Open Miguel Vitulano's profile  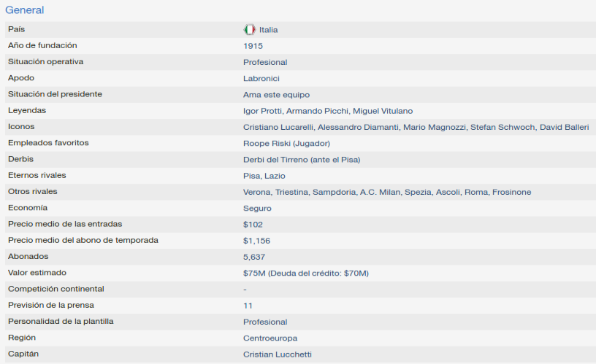383,111
